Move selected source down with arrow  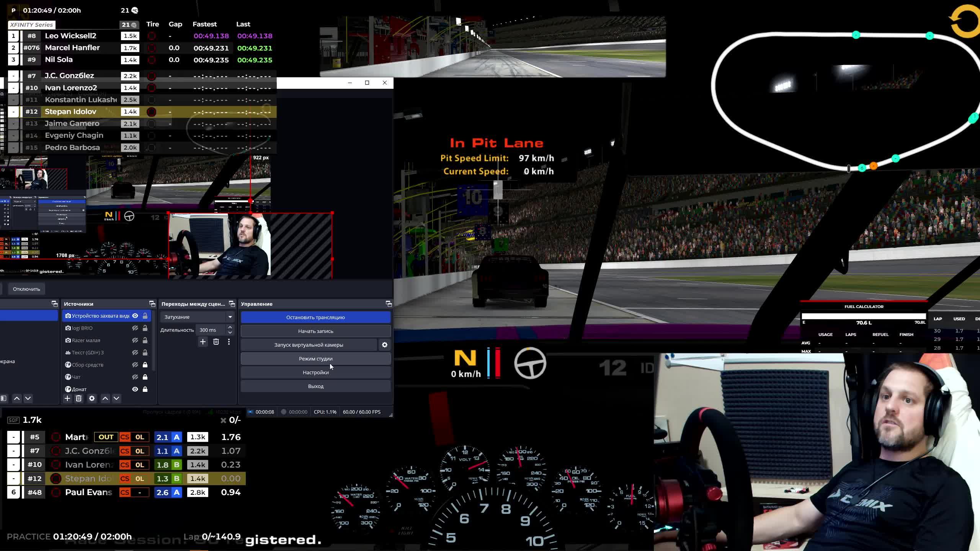click(x=116, y=398)
